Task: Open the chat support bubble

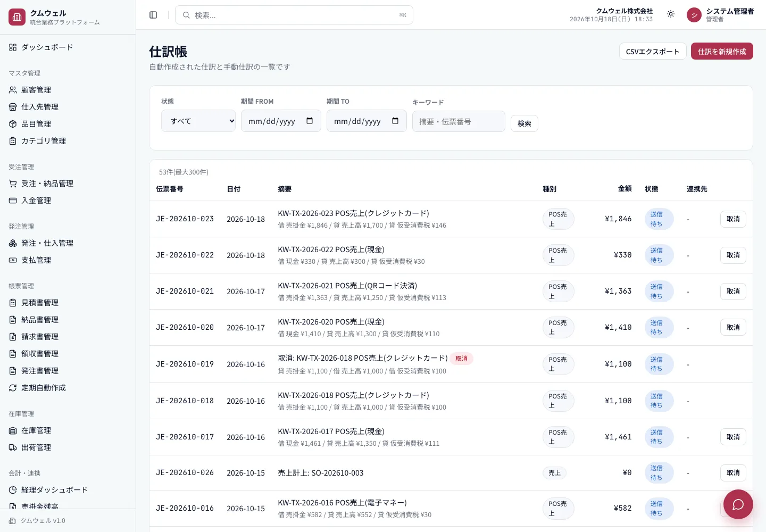Action: click(x=738, y=504)
